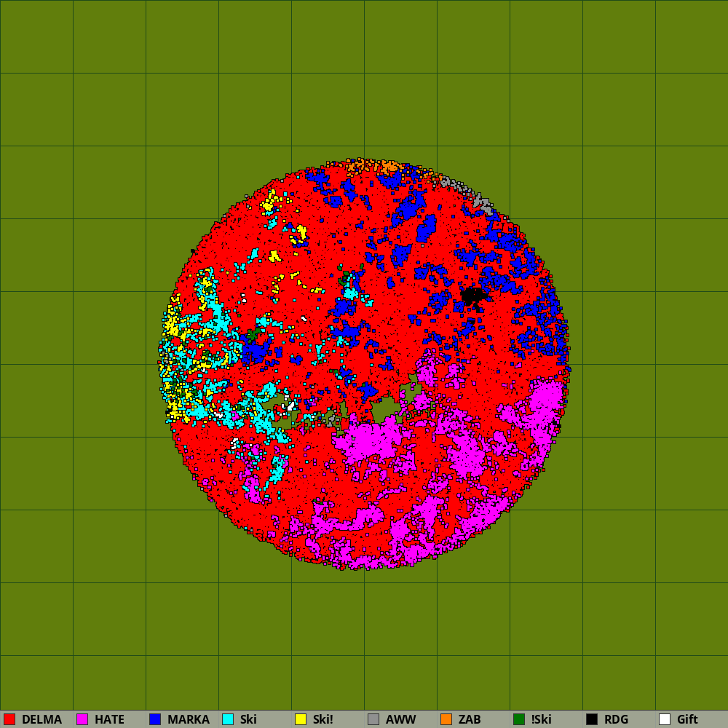Viewport: 728px width, 728px height.
Task: Click the red DELMA legend swatch
Action: [9, 719]
